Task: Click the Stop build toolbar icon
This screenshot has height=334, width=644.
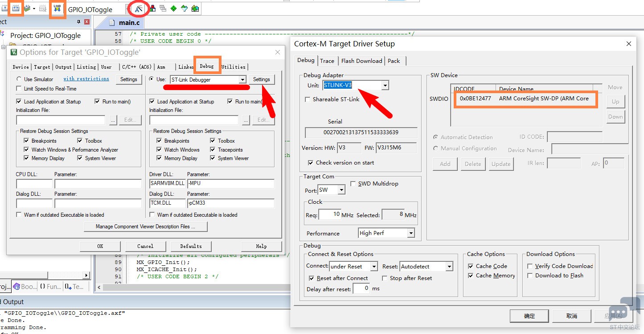Action: pyautogui.click(x=43, y=8)
